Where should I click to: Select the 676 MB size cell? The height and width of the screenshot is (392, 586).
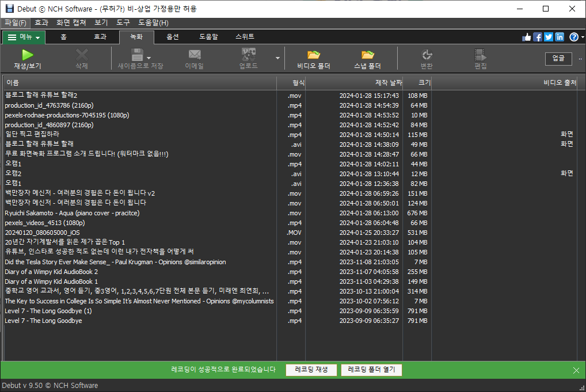(417, 213)
